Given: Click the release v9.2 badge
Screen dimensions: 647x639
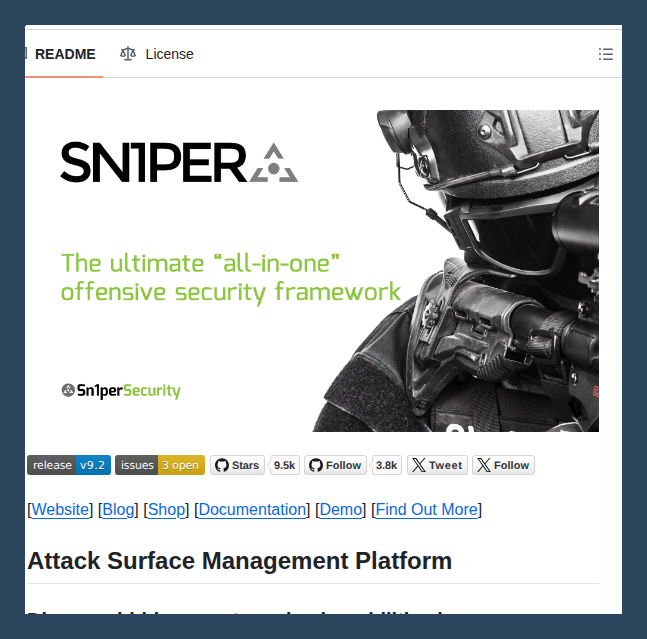Looking at the screenshot, I should 69,465.
